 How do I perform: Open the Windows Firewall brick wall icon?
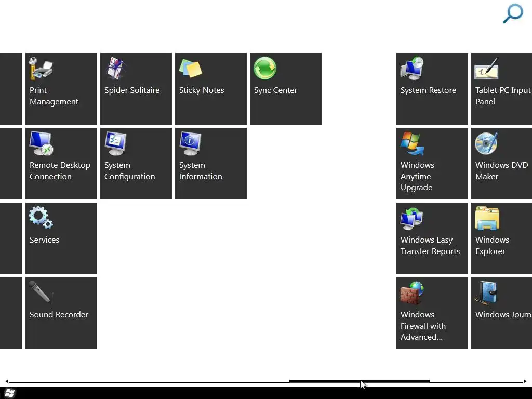pos(412,293)
